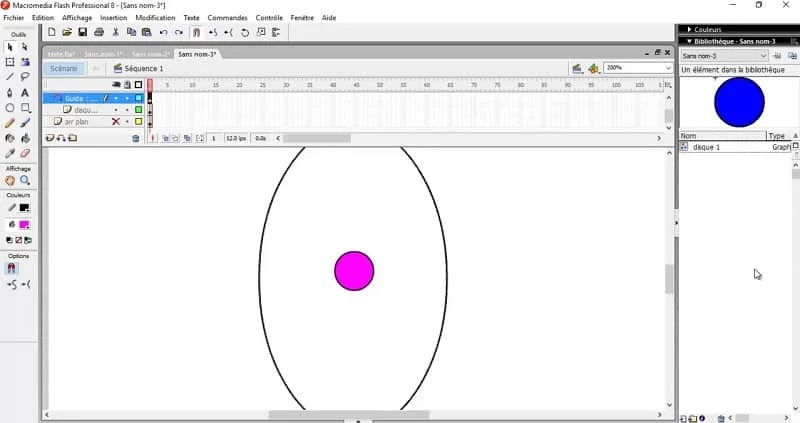Select the Text tool in Outils
Viewport: 800px width, 423px height.
coord(25,92)
